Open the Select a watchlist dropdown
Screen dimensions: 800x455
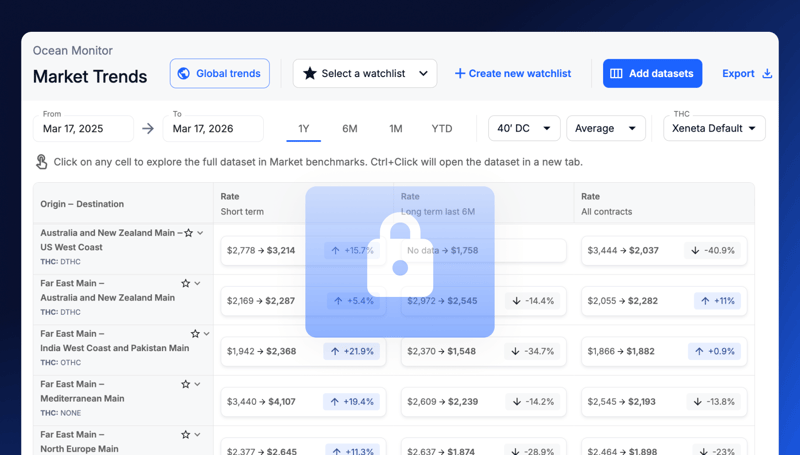pos(365,73)
